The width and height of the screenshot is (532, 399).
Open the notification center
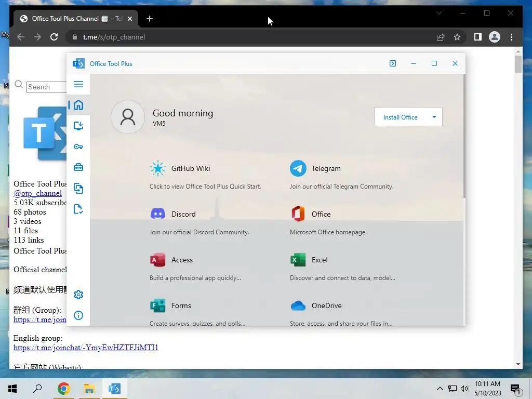point(516,389)
